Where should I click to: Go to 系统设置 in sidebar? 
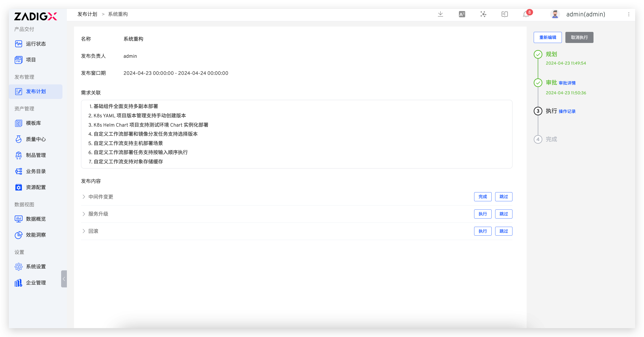click(x=36, y=267)
